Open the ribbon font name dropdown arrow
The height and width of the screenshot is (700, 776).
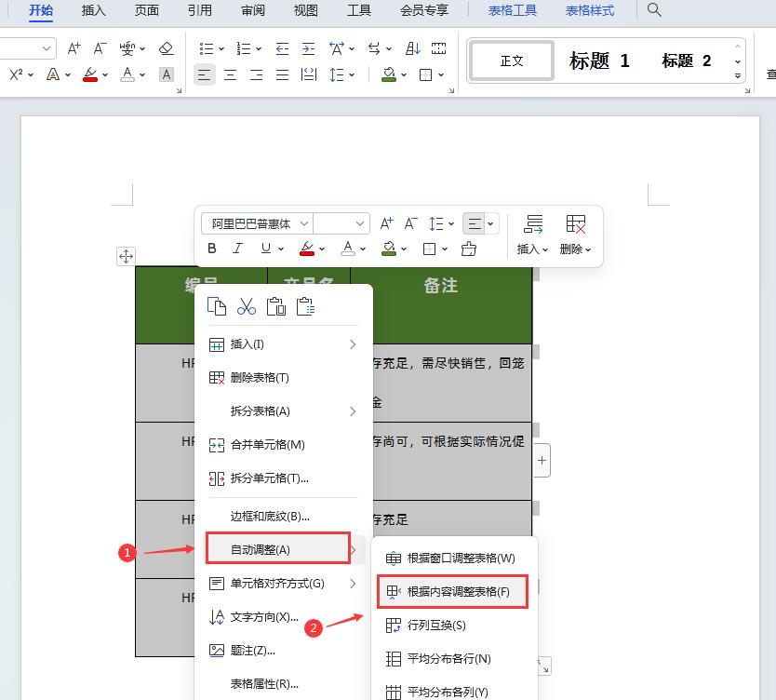click(x=46, y=48)
